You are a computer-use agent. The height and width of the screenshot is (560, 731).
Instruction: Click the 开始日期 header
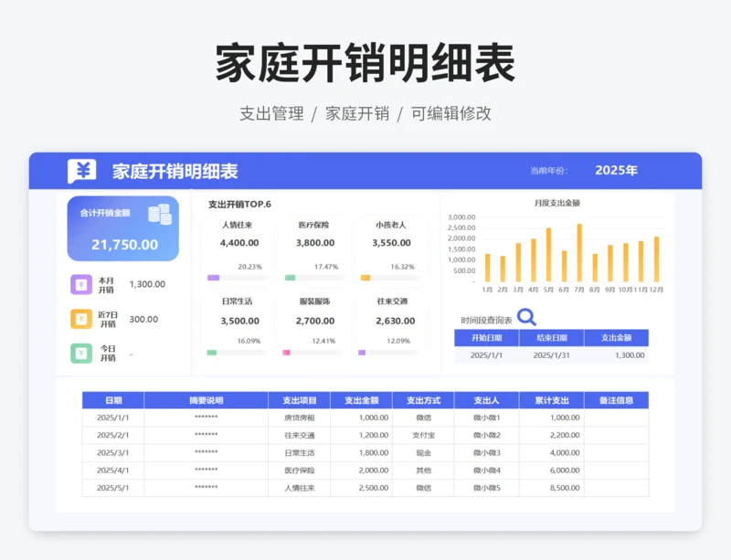click(486, 338)
